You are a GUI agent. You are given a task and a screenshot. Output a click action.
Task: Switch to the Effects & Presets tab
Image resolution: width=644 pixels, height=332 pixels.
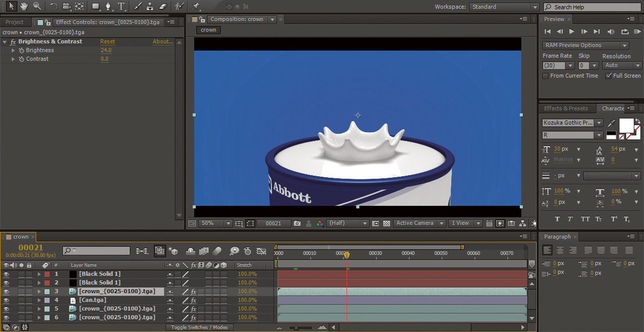pyautogui.click(x=566, y=108)
